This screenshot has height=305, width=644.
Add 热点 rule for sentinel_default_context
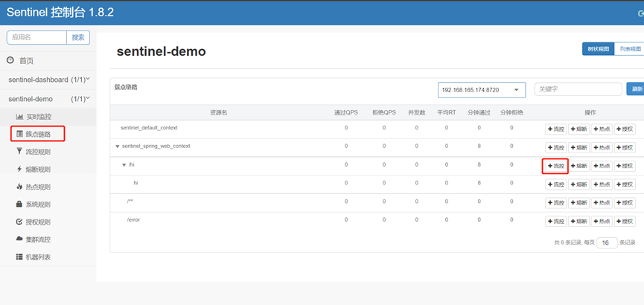pyautogui.click(x=602, y=129)
